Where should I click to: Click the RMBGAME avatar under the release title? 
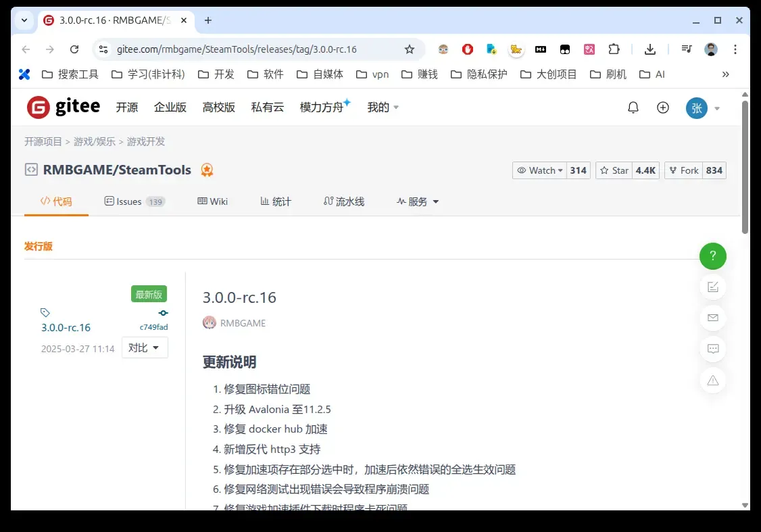click(x=210, y=322)
